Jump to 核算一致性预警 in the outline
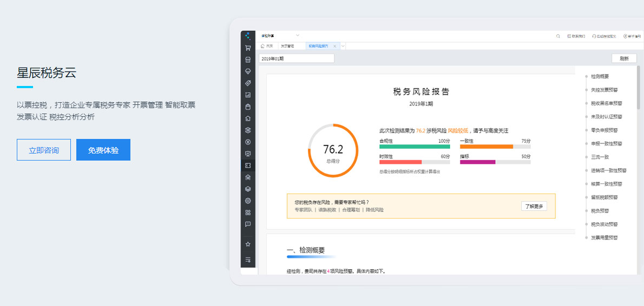This screenshot has width=644, height=306. (x=607, y=184)
